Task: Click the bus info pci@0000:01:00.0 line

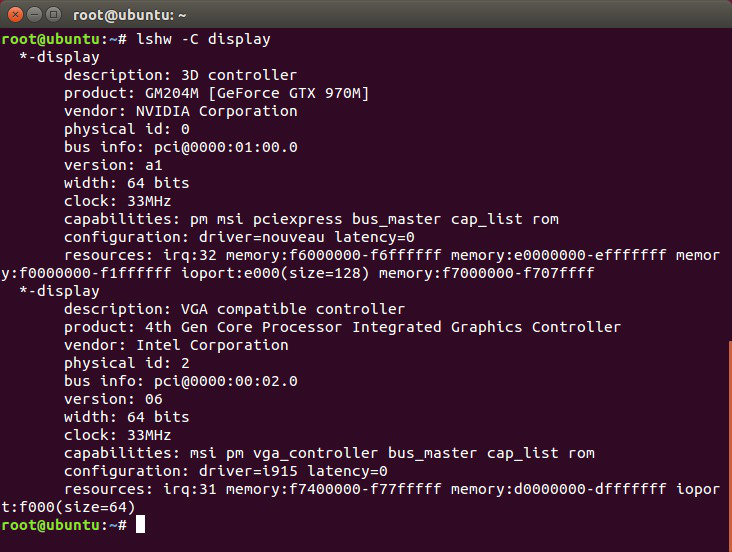Action: click(x=181, y=147)
